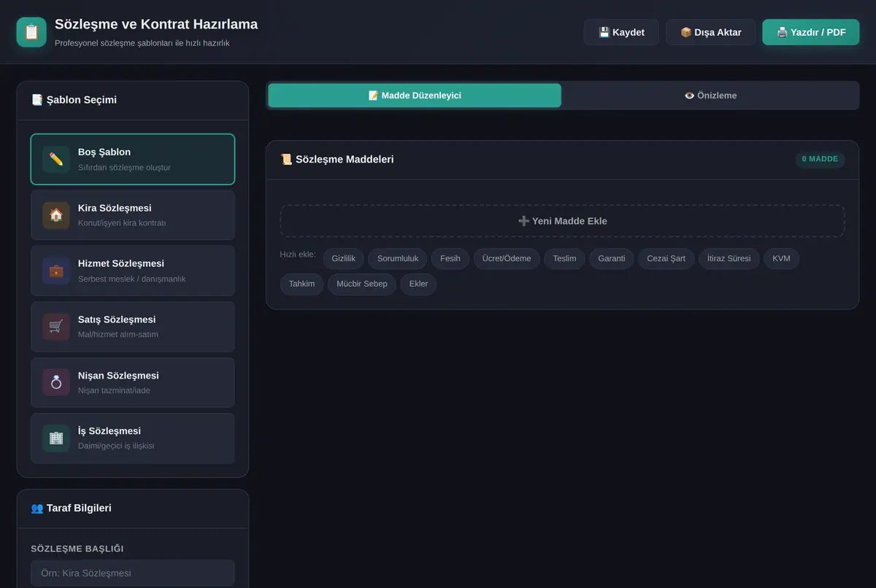876x588 pixels.
Task: Quick-add the Cezai Şart clause
Action: [x=666, y=259]
